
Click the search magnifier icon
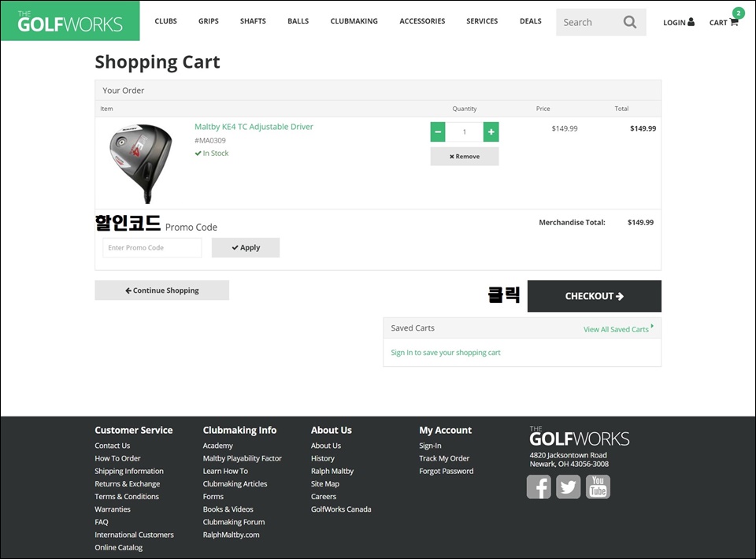click(630, 22)
